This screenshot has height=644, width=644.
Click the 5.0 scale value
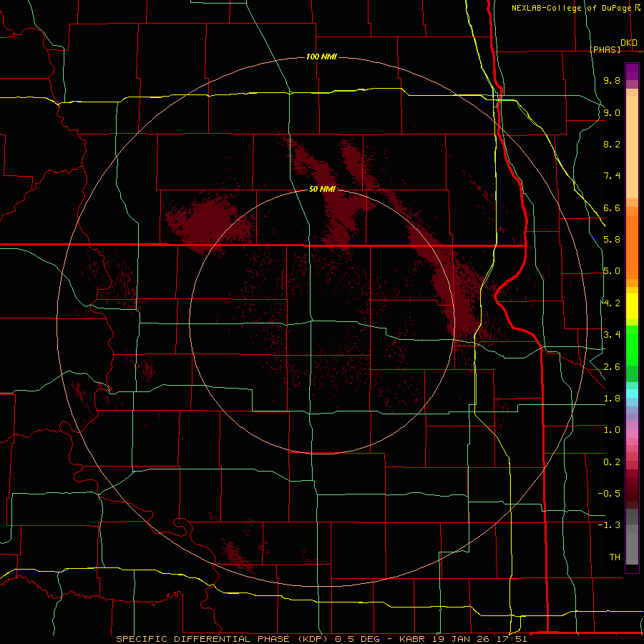612,271
